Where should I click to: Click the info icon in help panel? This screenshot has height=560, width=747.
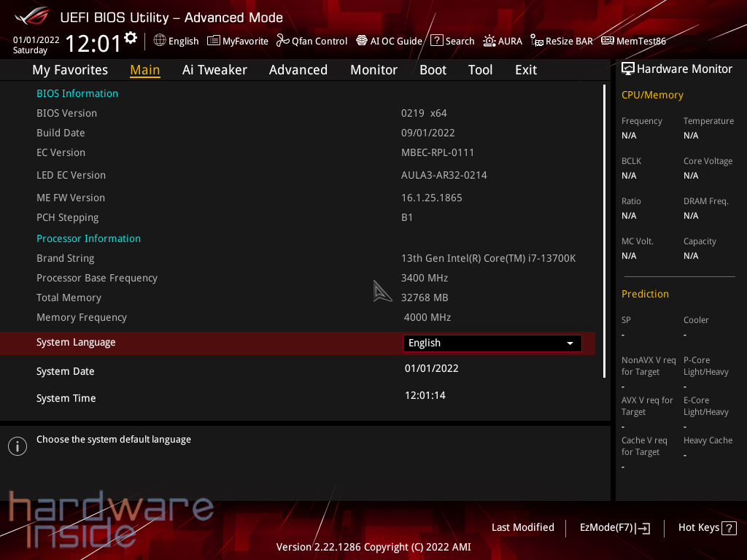[18, 446]
